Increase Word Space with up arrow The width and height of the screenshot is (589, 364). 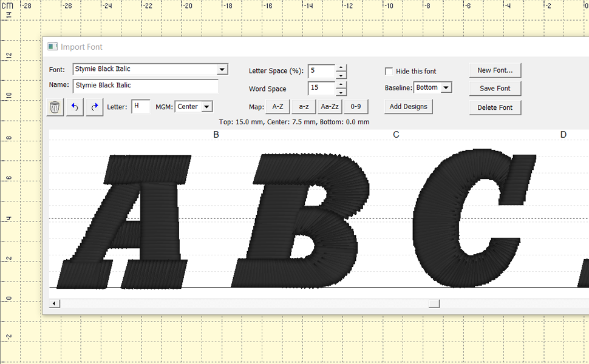(341, 85)
